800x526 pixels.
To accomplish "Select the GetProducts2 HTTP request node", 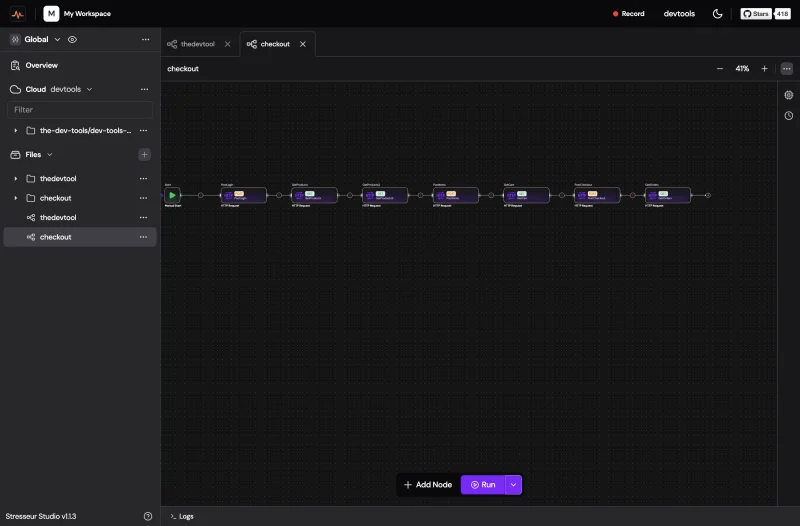I will pos(385,195).
